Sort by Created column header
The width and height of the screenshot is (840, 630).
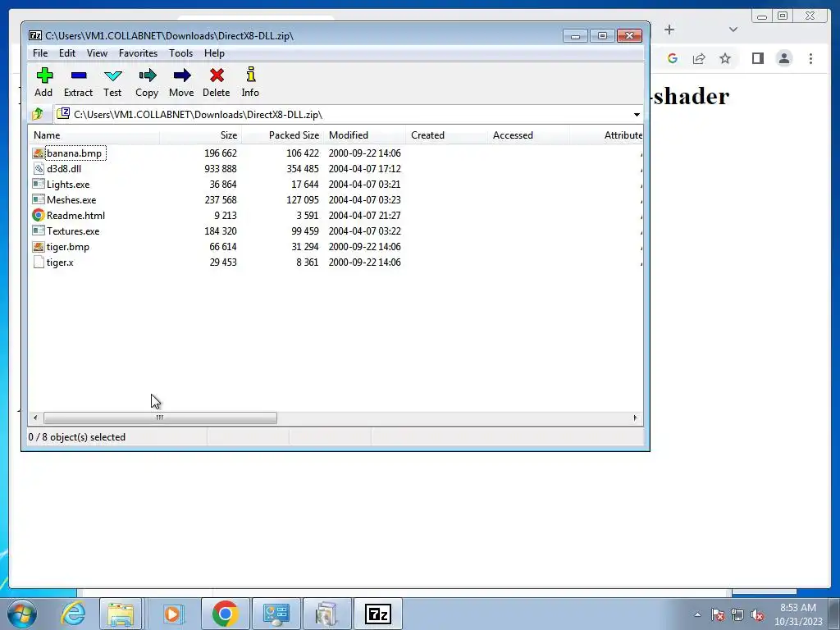pos(447,135)
